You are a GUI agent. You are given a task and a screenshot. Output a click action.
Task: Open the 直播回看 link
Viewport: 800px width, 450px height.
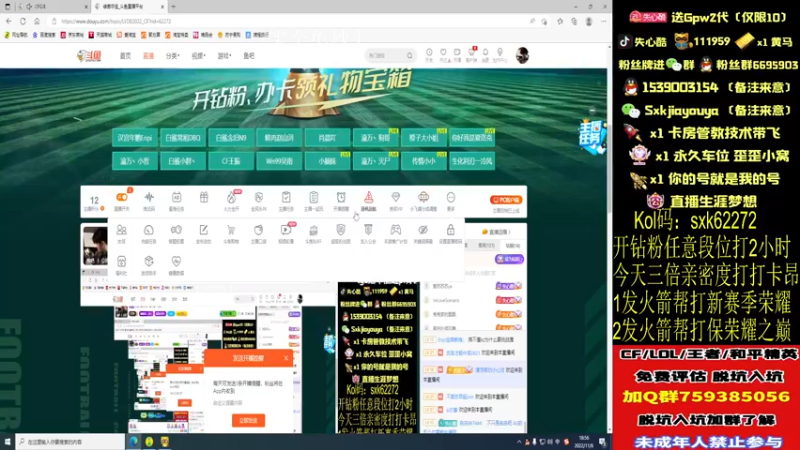(x=496, y=232)
